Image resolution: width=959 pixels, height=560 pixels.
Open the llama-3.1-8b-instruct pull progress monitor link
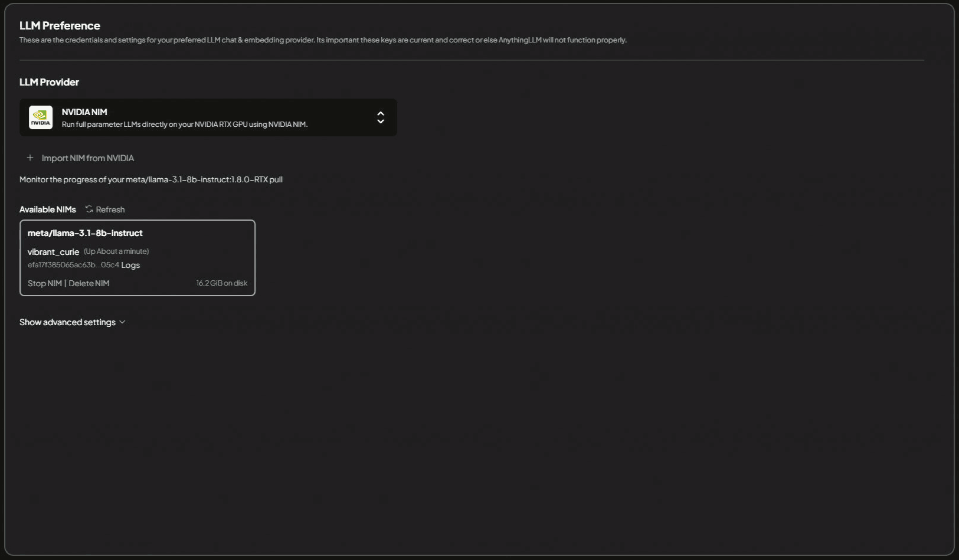pyautogui.click(x=150, y=179)
